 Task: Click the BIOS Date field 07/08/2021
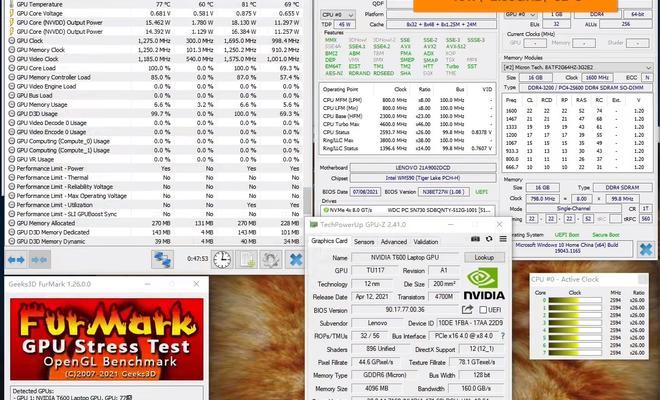coord(365,192)
